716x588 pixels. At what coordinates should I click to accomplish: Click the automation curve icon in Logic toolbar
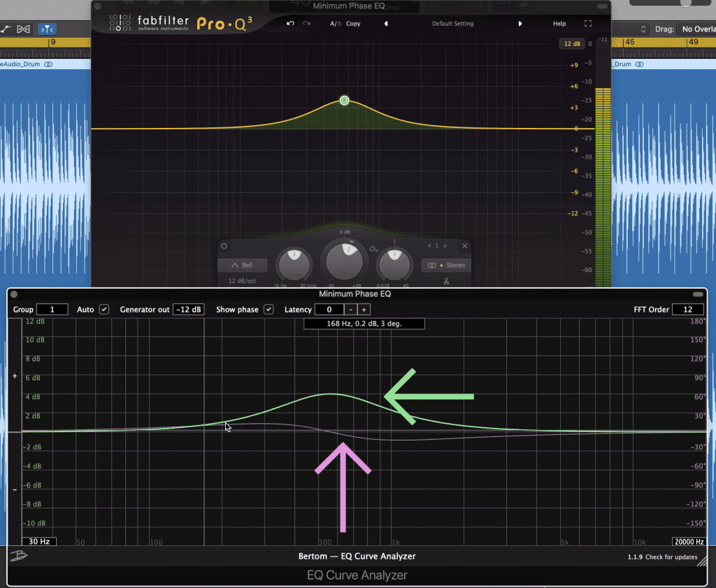point(6,29)
